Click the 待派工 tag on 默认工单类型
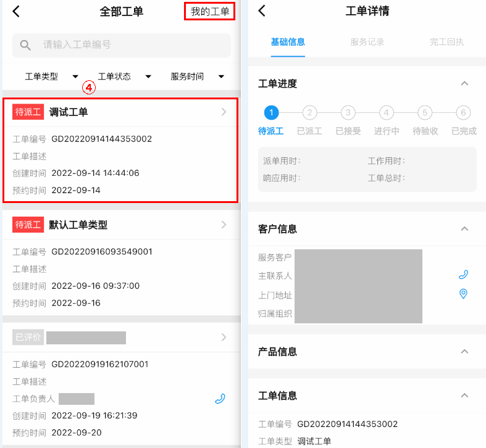The image size is (486, 448). 28,225
